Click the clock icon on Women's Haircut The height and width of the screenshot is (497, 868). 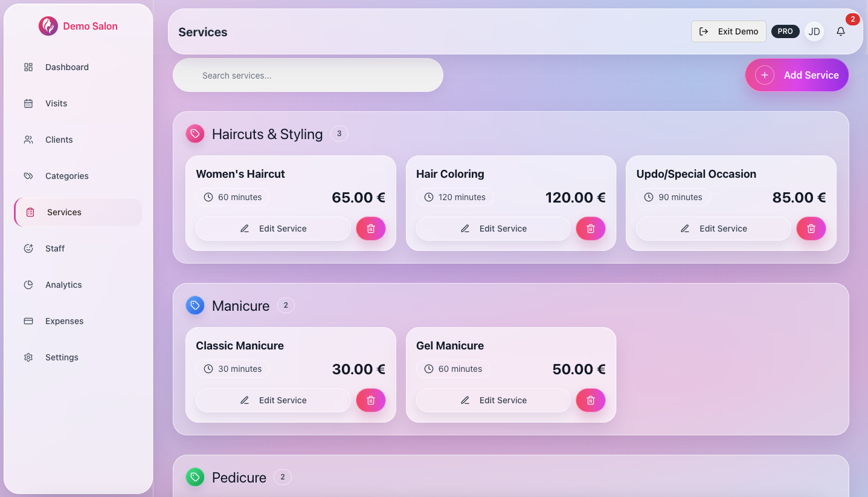[208, 197]
